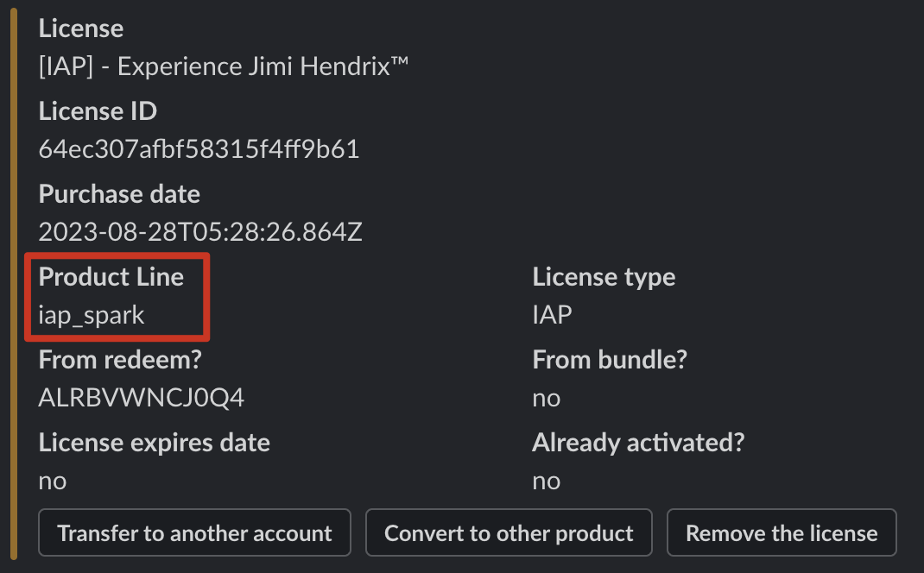
Task: Click the From redeem? label
Action: pyautogui.click(x=120, y=360)
